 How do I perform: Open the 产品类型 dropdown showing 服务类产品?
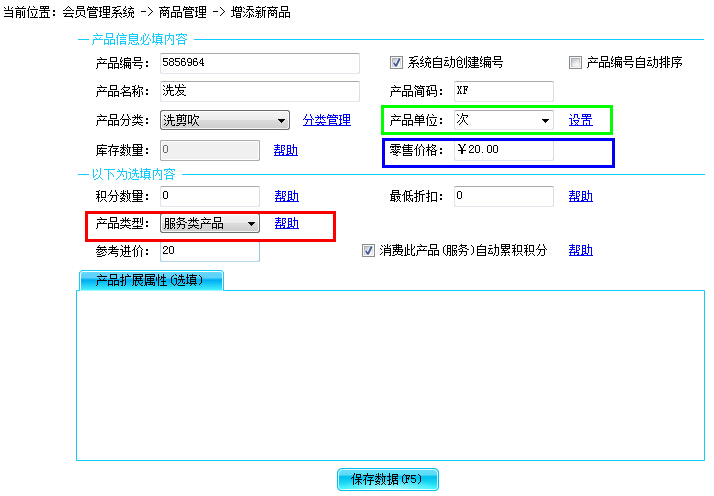pos(209,224)
